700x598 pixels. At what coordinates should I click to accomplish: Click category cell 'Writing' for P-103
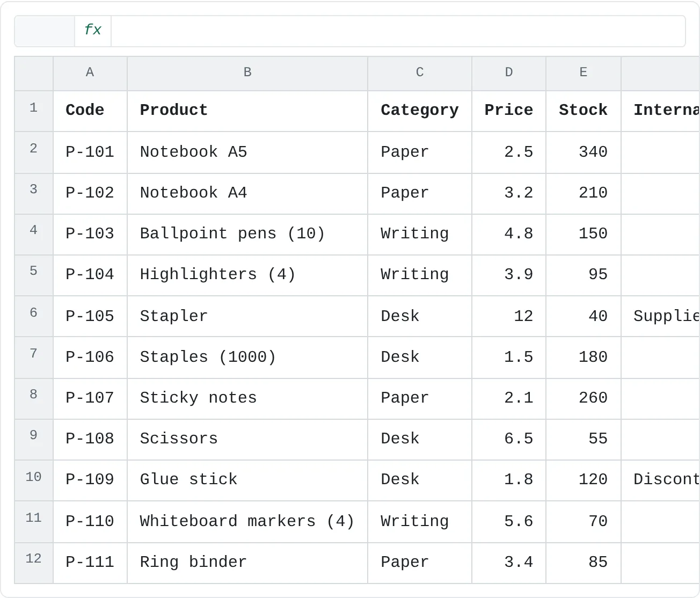pyautogui.click(x=420, y=234)
